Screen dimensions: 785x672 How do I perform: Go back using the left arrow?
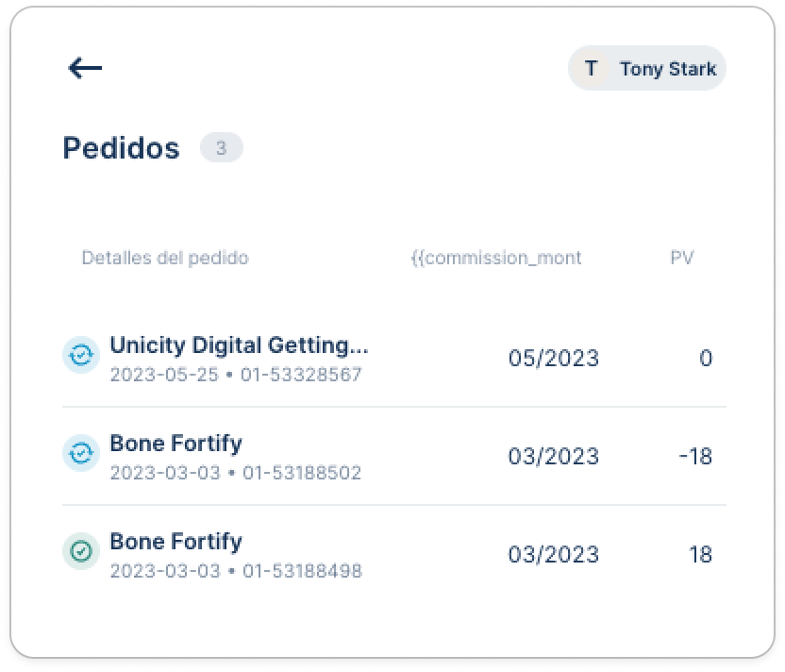pyautogui.click(x=85, y=68)
